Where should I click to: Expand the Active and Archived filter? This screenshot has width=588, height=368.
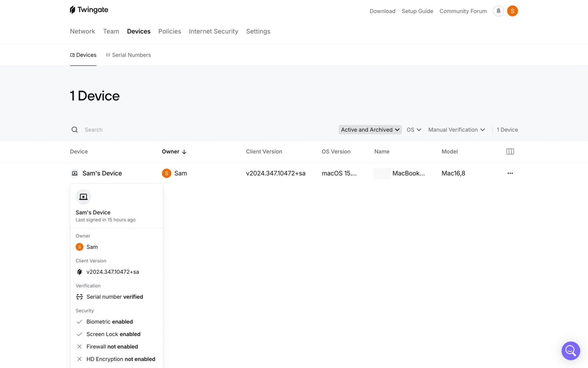click(370, 130)
